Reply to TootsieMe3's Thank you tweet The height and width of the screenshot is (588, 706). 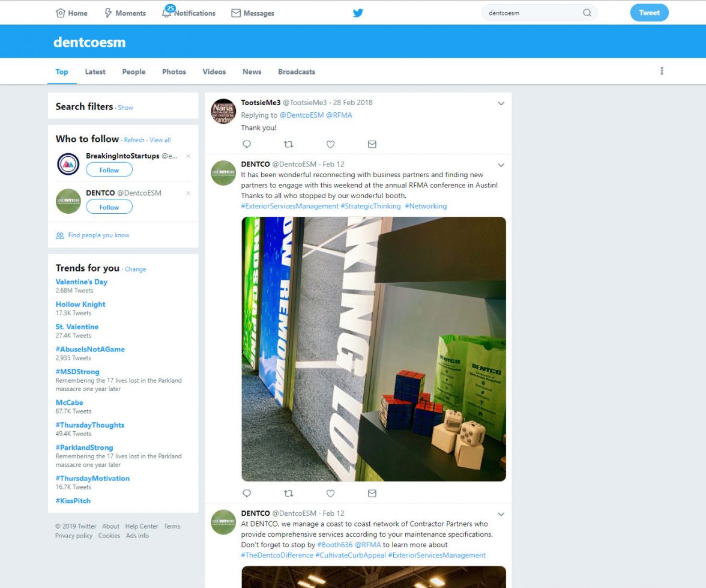[x=247, y=144]
